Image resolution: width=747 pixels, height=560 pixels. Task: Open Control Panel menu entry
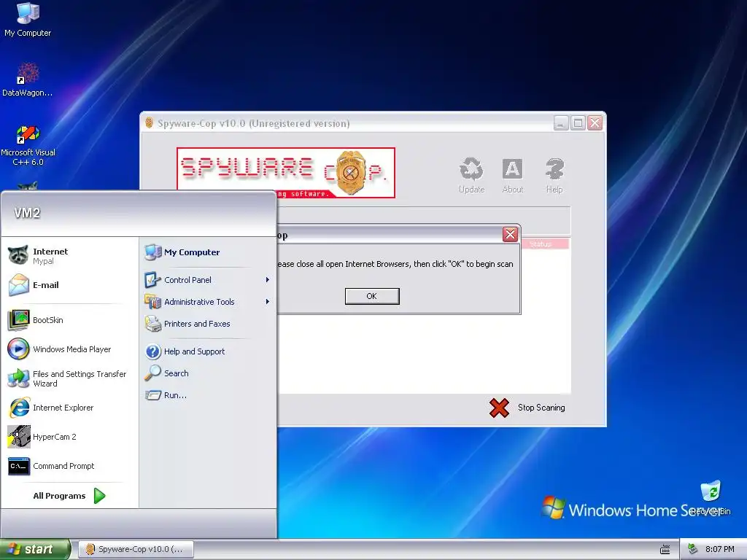click(206, 279)
